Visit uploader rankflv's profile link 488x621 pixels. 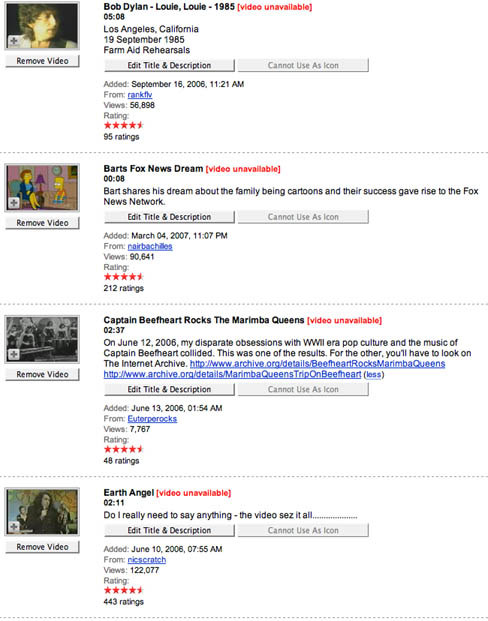[140, 95]
